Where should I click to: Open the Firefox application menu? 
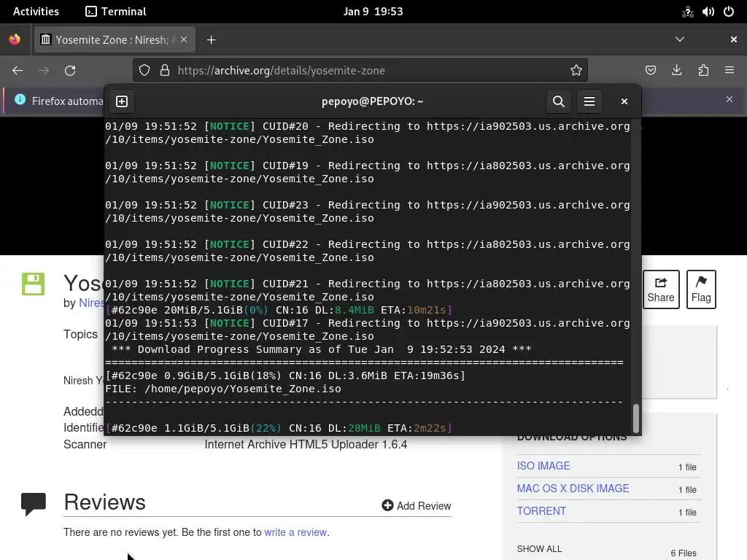click(729, 71)
